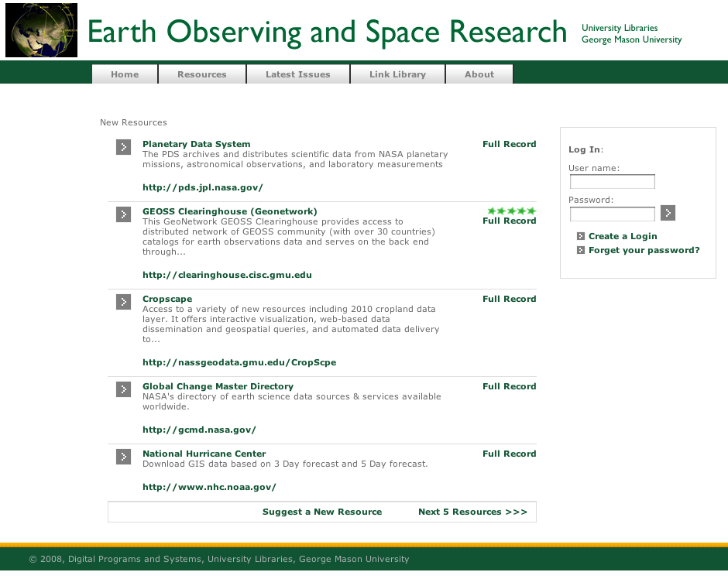728x579 pixels.
Task: Click into the Password field
Action: pyautogui.click(x=612, y=214)
